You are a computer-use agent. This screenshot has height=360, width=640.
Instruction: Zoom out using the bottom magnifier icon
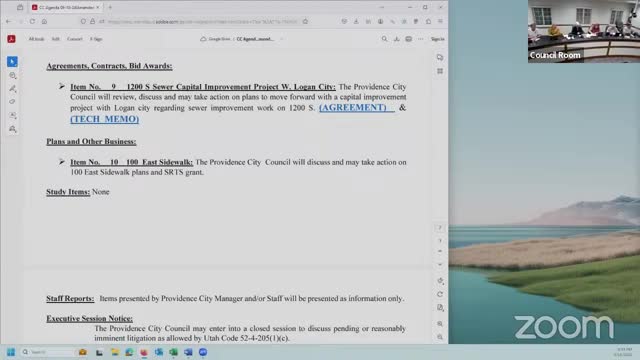[x=440, y=337]
